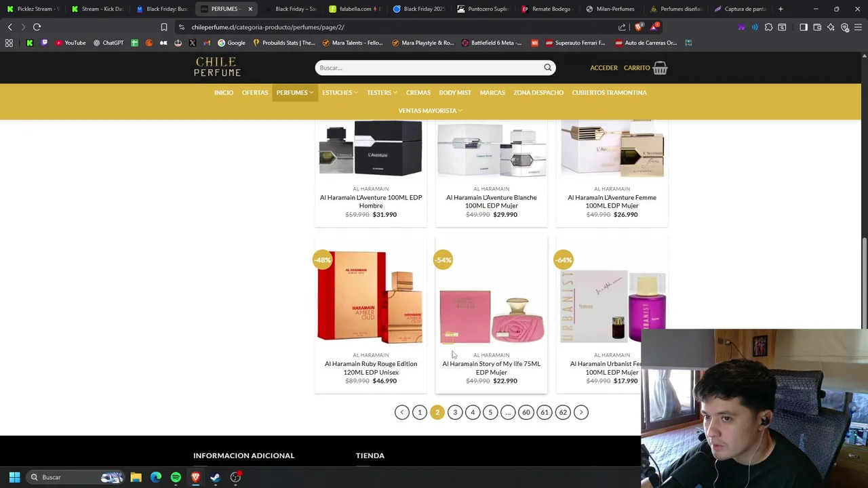Image resolution: width=868 pixels, height=488 pixels.
Task: Click the CARRITO link
Action: [x=637, y=68]
